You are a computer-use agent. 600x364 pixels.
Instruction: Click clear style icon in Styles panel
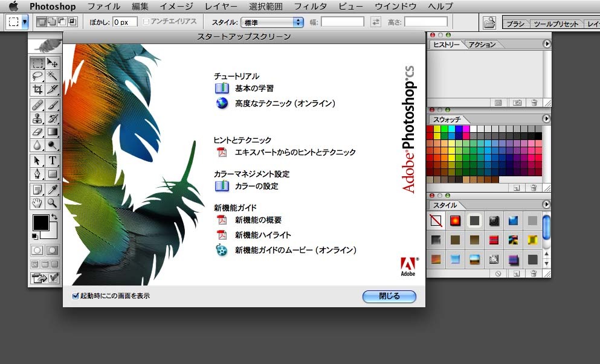(498, 274)
